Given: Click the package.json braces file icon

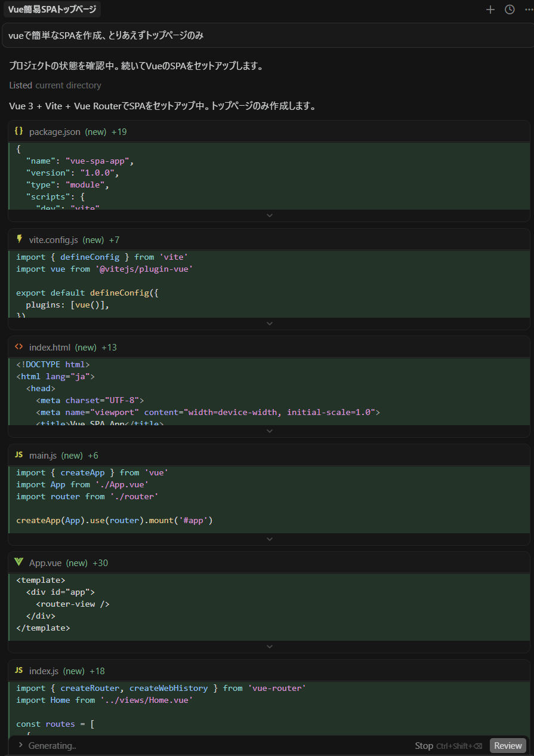Looking at the screenshot, I should (x=19, y=131).
